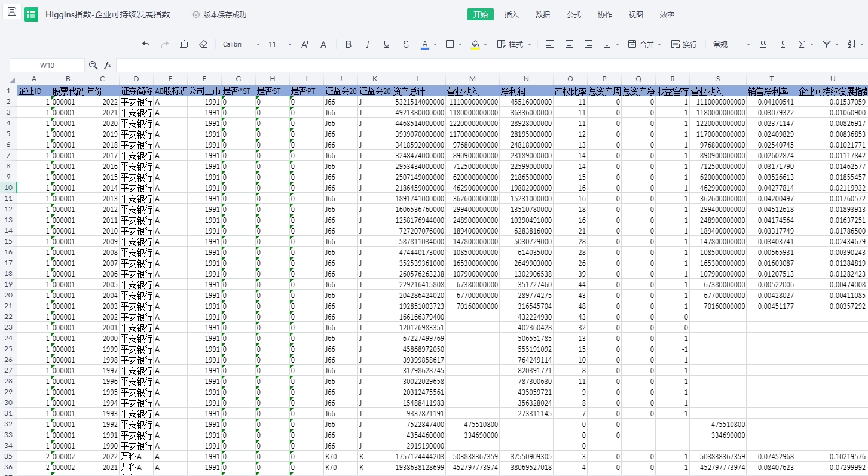Expand the borders dropdown arrow
Viewport: 868px width, 476px height.
(x=460, y=45)
